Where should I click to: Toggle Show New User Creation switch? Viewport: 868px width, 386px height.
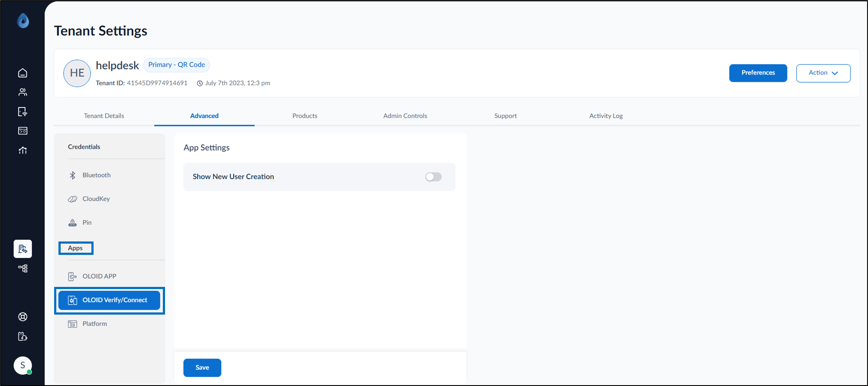pyautogui.click(x=434, y=177)
